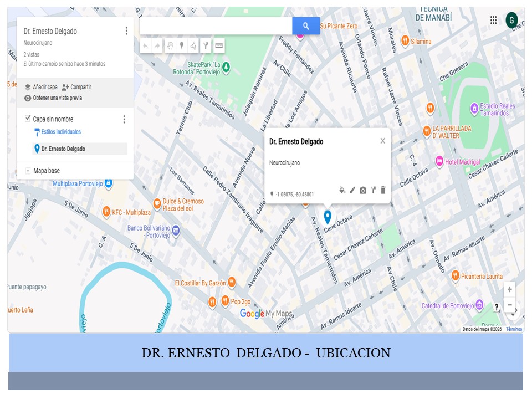
Task: Click the paint bucket style icon in popup
Action: (342, 190)
